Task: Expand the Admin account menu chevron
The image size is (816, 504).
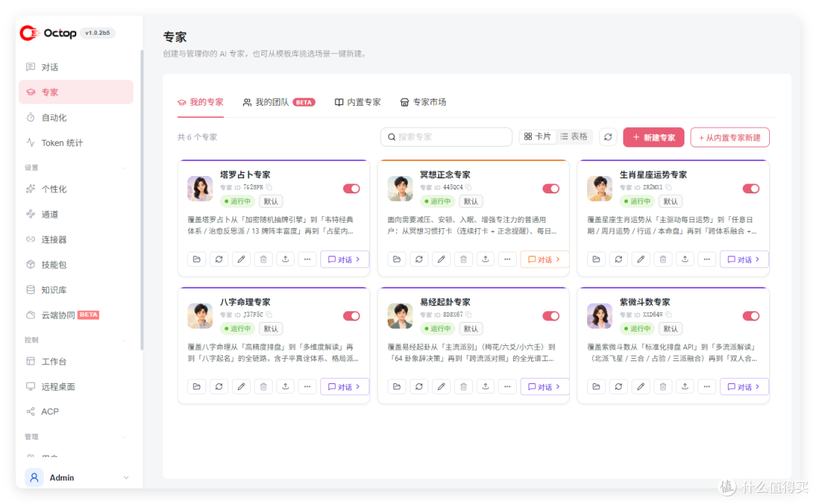Action: 126,478
